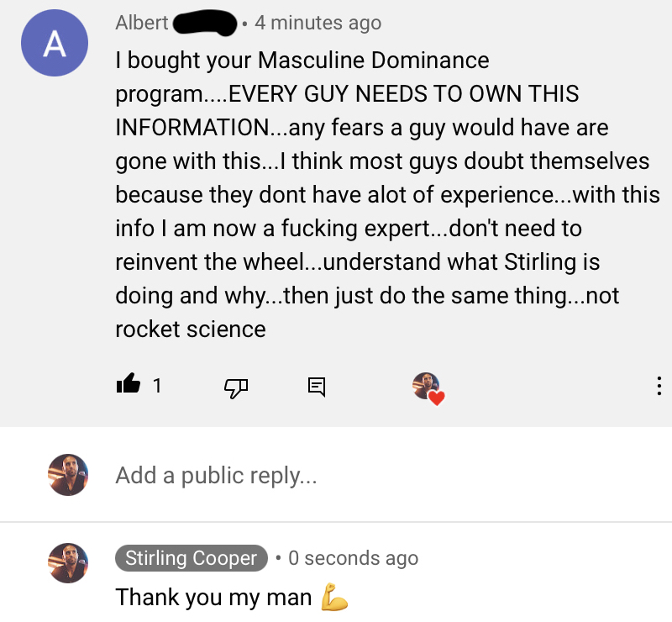Click the '0 seconds ago' timestamp
672x622 pixels.
coord(353,558)
